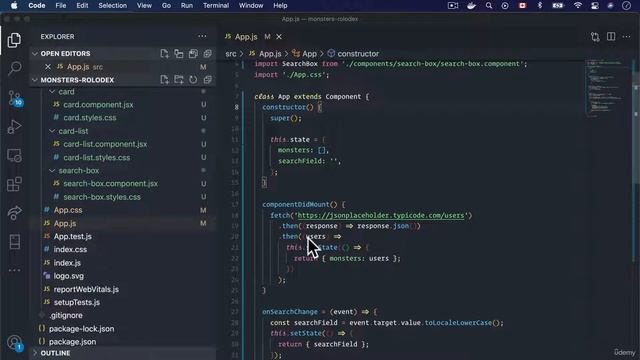Open package-lock.json file

click(81, 329)
